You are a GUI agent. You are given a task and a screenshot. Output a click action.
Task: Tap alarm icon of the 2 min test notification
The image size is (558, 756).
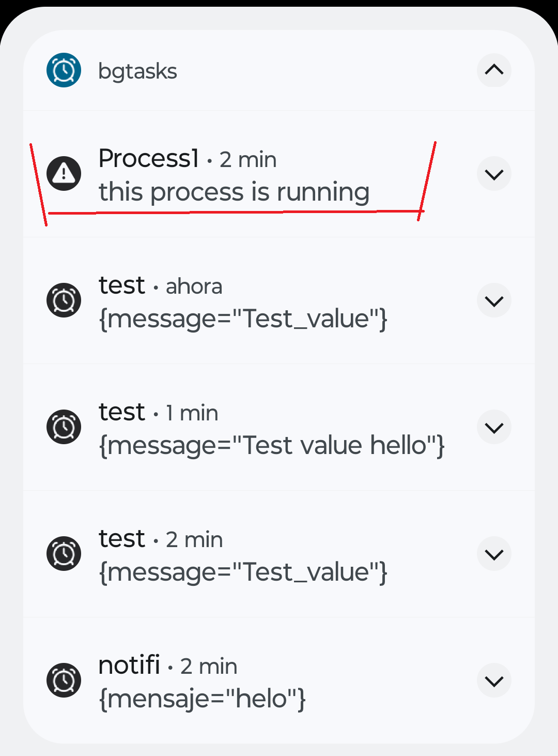click(x=64, y=554)
